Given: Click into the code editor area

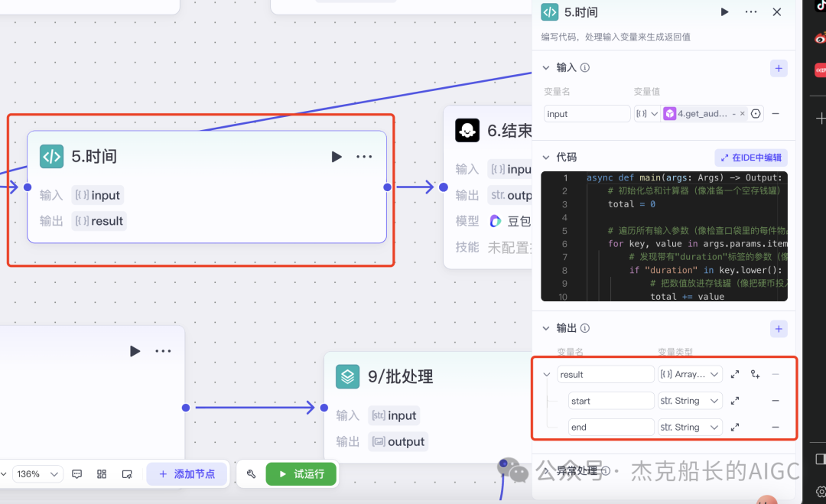Looking at the screenshot, I should coord(665,236).
